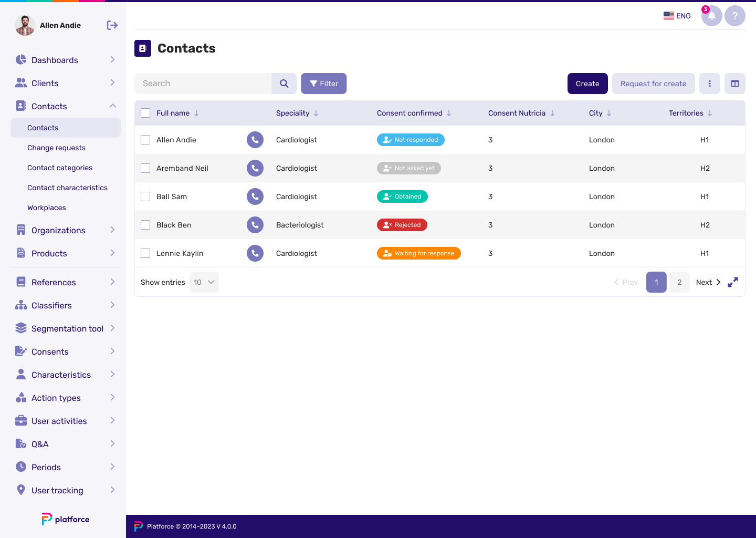Click the page 1 button
756x538 pixels.
click(656, 282)
